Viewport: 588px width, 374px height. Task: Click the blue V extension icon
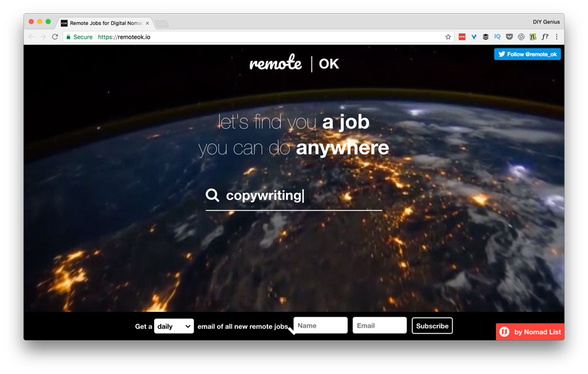(474, 37)
